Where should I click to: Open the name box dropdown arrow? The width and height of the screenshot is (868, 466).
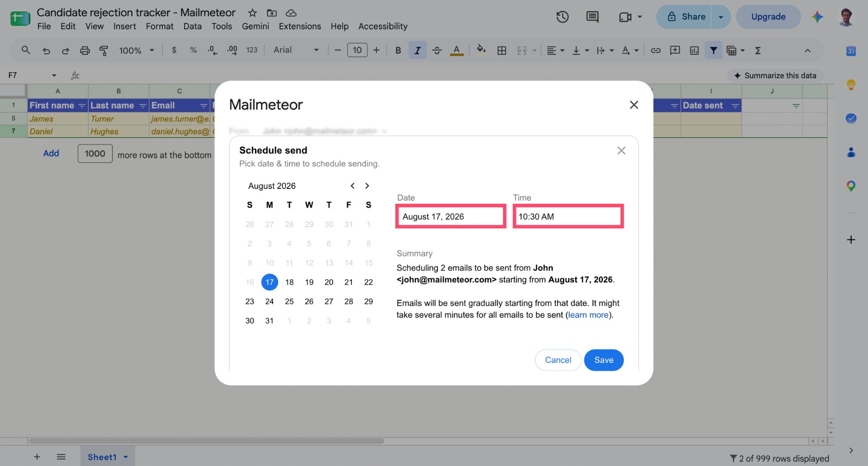click(54, 76)
